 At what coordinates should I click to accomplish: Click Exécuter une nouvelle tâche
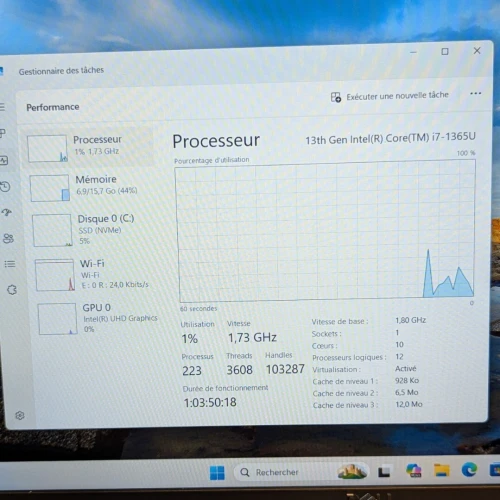(389, 96)
